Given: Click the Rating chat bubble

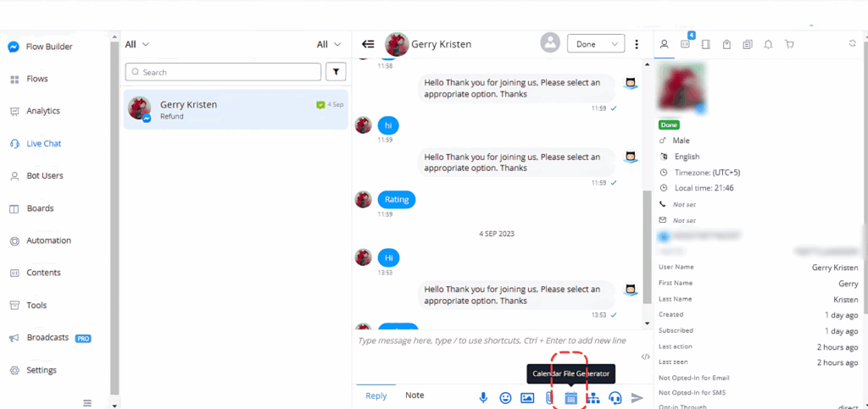Looking at the screenshot, I should pos(396,200).
